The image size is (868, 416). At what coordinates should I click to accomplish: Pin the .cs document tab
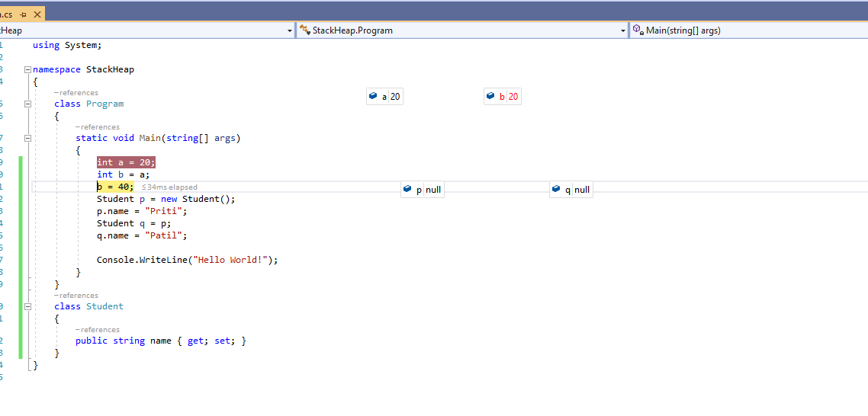[x=24, y=15]
